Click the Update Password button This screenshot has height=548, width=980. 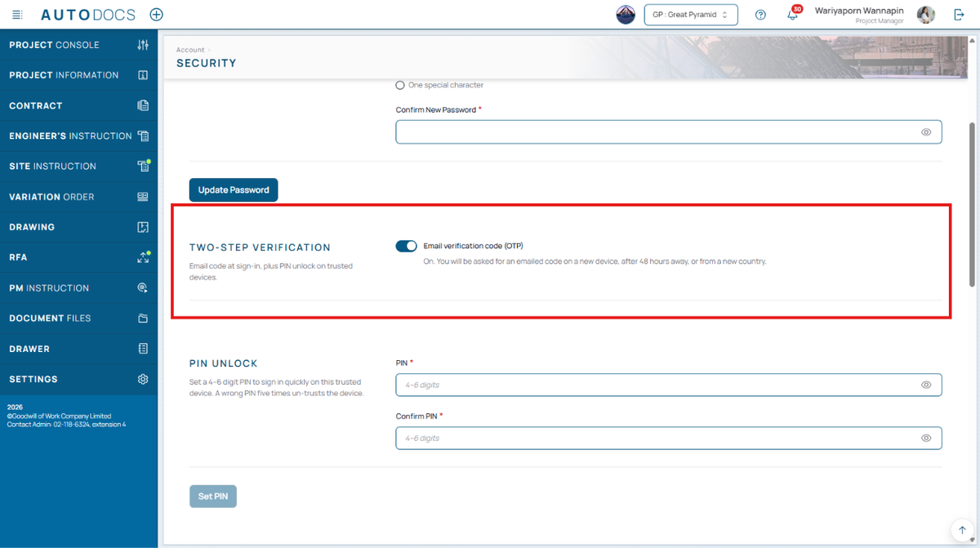pos(234,189)
